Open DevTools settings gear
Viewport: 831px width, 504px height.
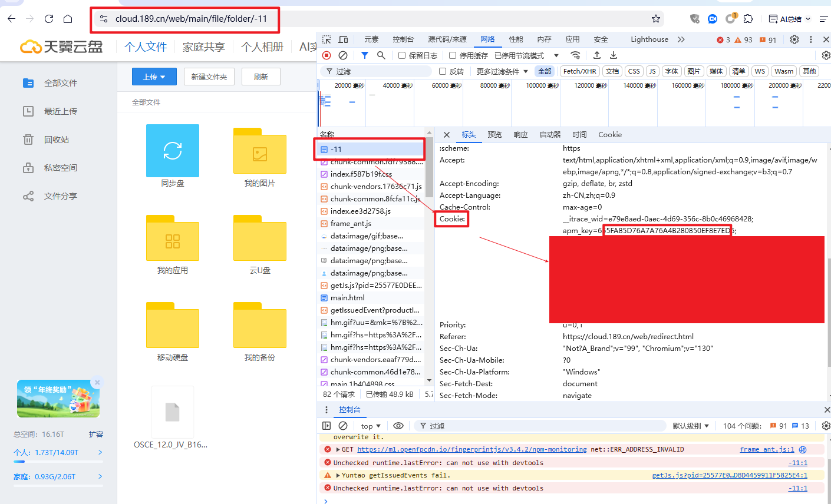click(x=794, y=39)
